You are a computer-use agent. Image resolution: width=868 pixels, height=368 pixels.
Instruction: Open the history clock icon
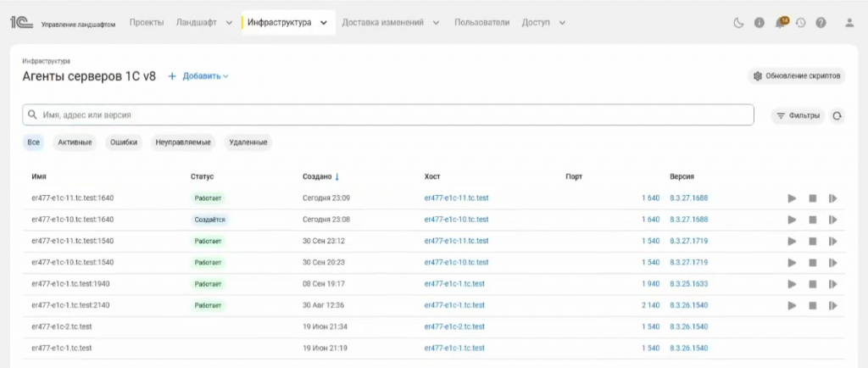[x=800, y=23]
